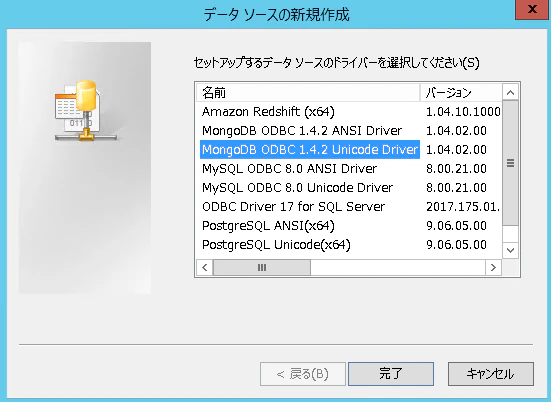Click version 8.00.21.00 of MySQL ANSI Driver
The height and width of the screenshot is (402, 551).
coord(456,169)
